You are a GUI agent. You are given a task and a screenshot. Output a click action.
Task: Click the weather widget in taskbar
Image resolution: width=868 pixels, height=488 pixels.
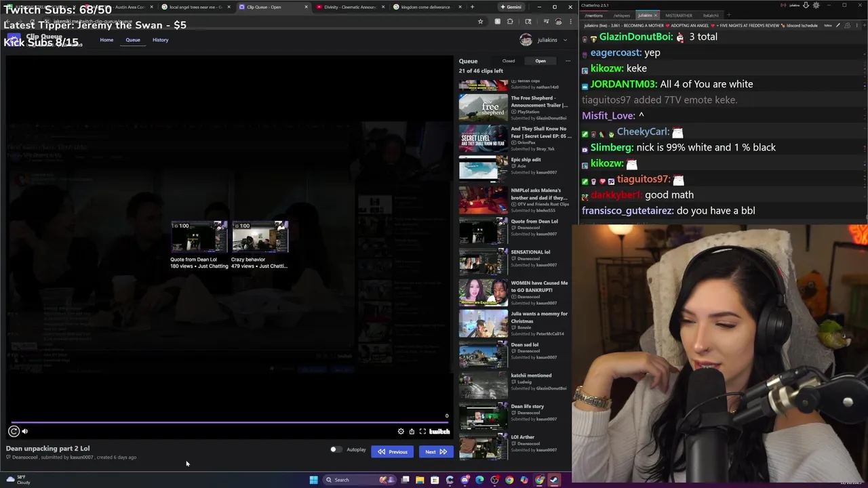click(x=18, y=480)
